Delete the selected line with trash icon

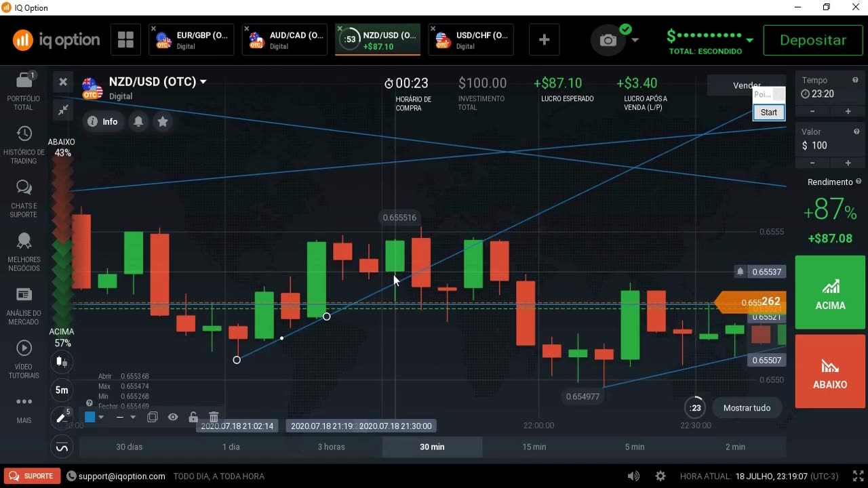[x=214, y=418]
